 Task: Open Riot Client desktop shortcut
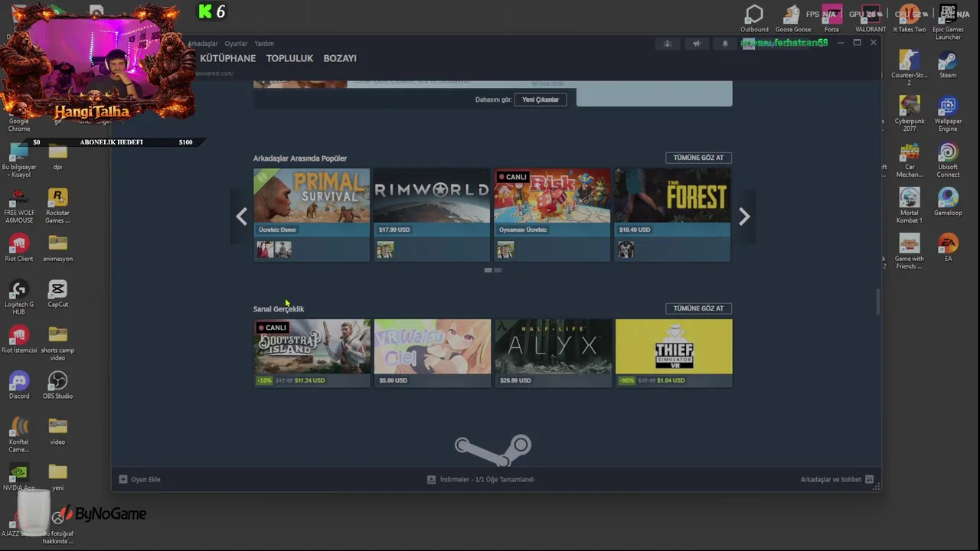19,247
